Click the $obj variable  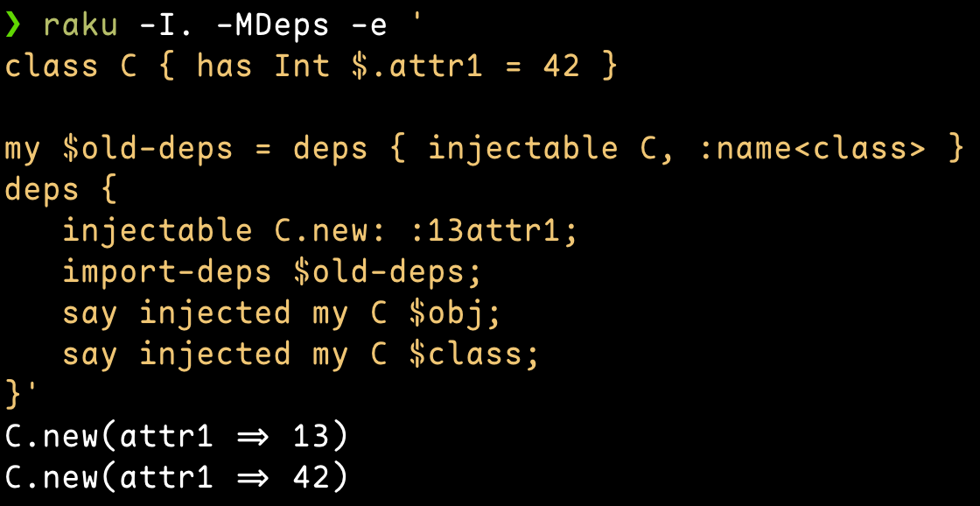tap(448, 313)
